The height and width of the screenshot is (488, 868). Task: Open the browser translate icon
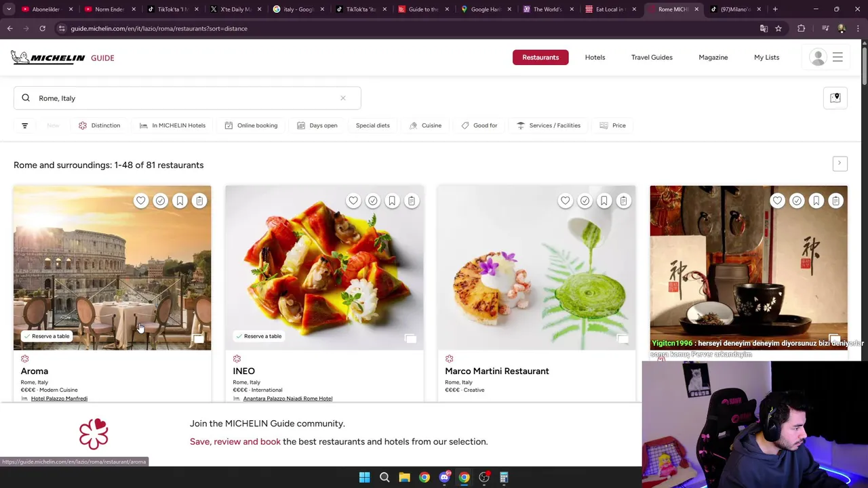(764, 28)
